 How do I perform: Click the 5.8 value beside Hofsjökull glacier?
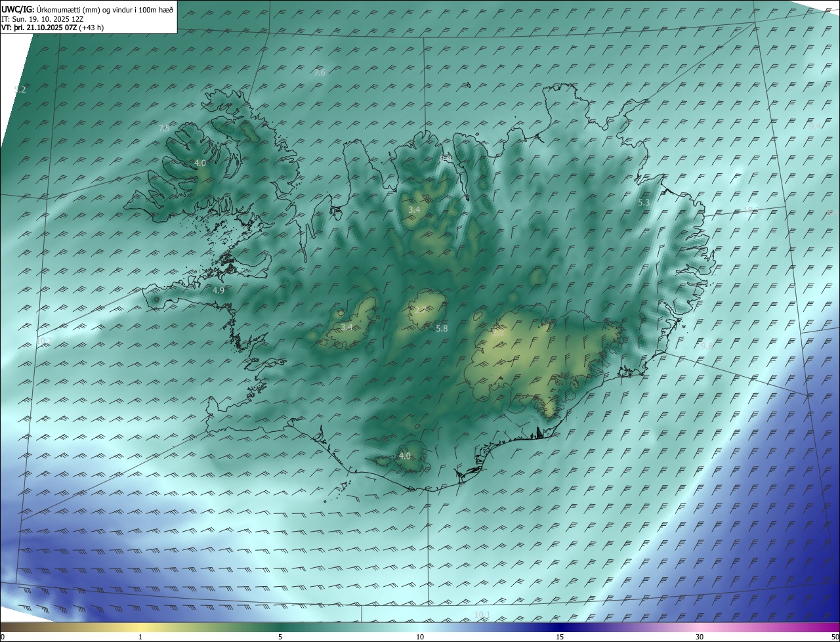[442, 328]
